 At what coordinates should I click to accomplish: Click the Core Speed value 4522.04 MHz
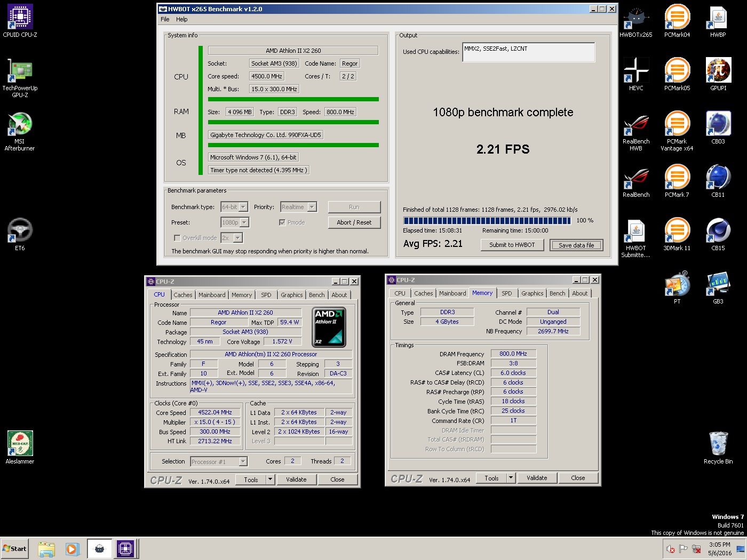215,412
